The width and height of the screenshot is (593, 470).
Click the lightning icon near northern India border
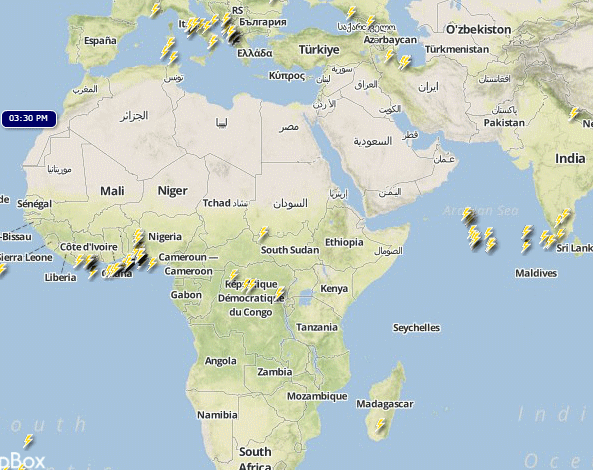click(574, 114)
